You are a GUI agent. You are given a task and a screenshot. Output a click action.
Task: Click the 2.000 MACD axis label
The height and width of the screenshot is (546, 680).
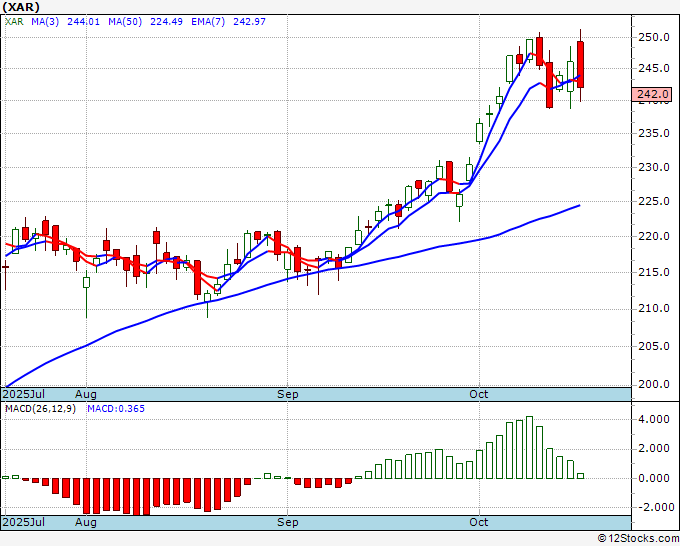point(654,448)
